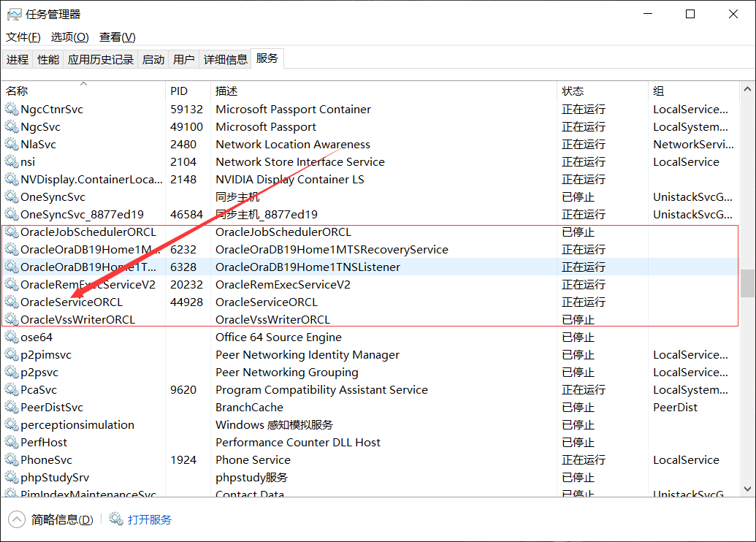Screen dimensions: 756x542
Task: Click the OracleServiceORCL gear icon
Action: 12,302
